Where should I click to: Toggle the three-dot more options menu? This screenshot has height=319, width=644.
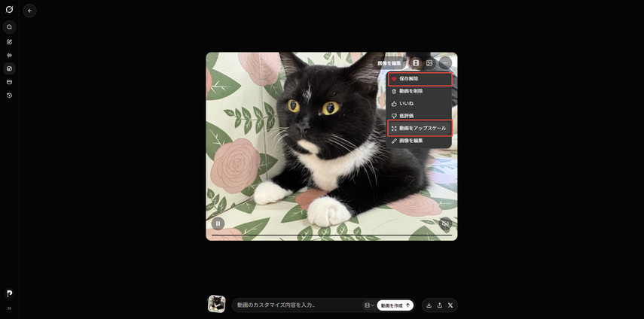click(445, 63)
